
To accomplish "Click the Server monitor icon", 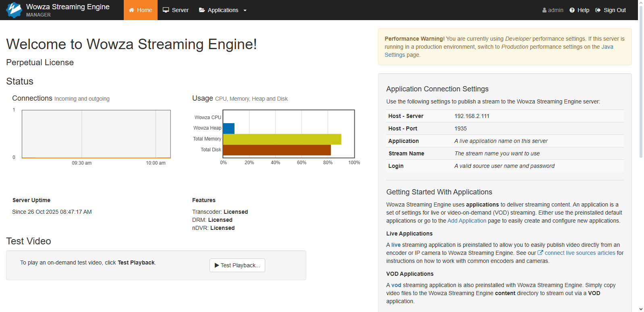I will [x=166, y=10].
